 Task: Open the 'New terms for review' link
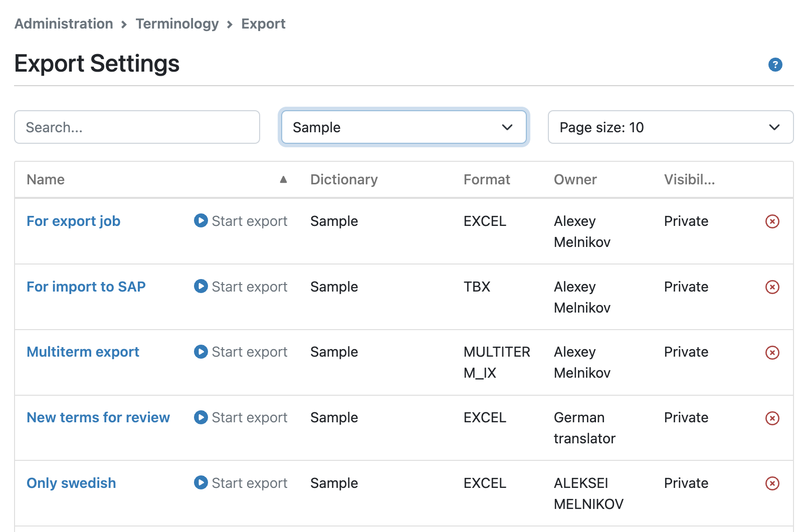coord(98,417)
